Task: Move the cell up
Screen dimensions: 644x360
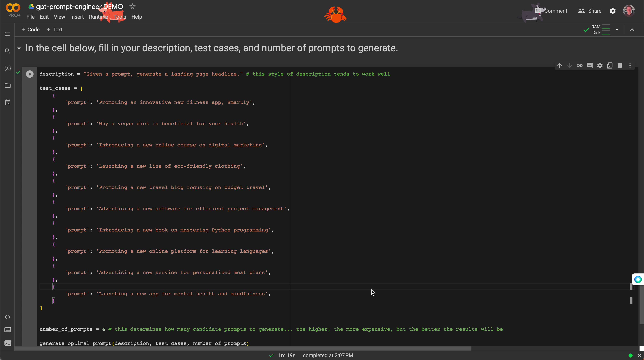Action: tap(560, 65)
